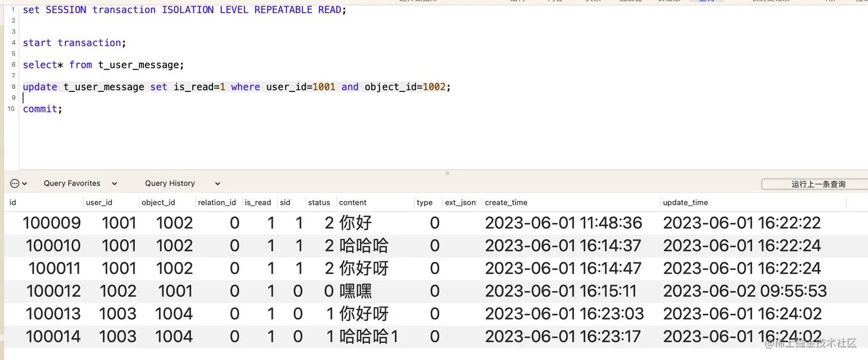
Task: Sort results by the user_id column header
Action: click(99, 202)
